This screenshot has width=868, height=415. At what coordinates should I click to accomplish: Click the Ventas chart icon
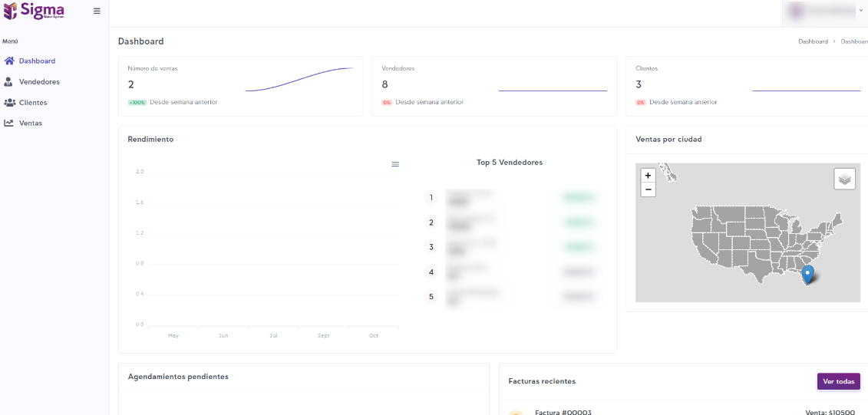coord(9,123)
